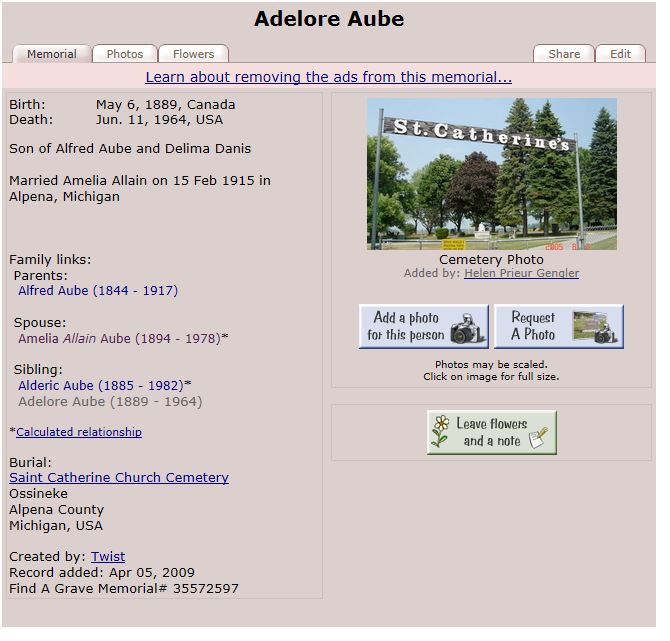The height and width of the screenshot is (641, 670).
Task: Switch to the Flowers tab
Action: [194, 54]
